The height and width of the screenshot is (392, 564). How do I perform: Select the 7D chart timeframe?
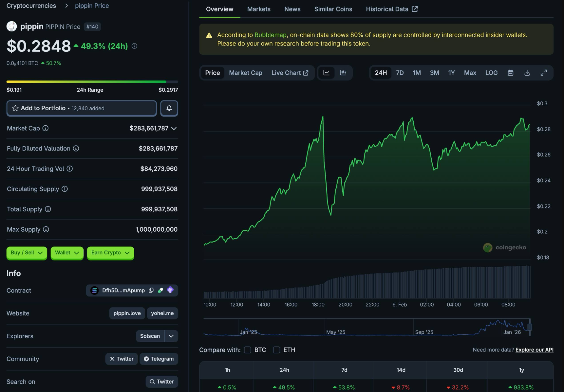tap(400, 73)
